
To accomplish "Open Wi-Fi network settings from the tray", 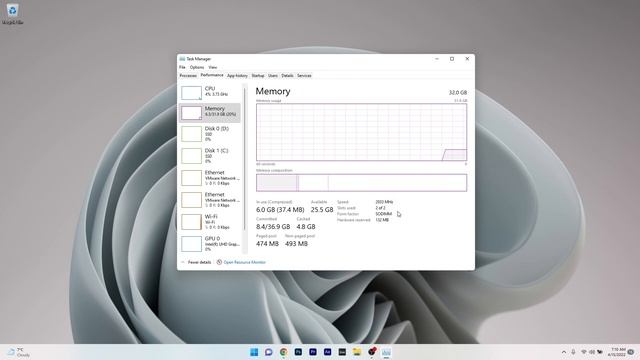I will coord(584,352).
